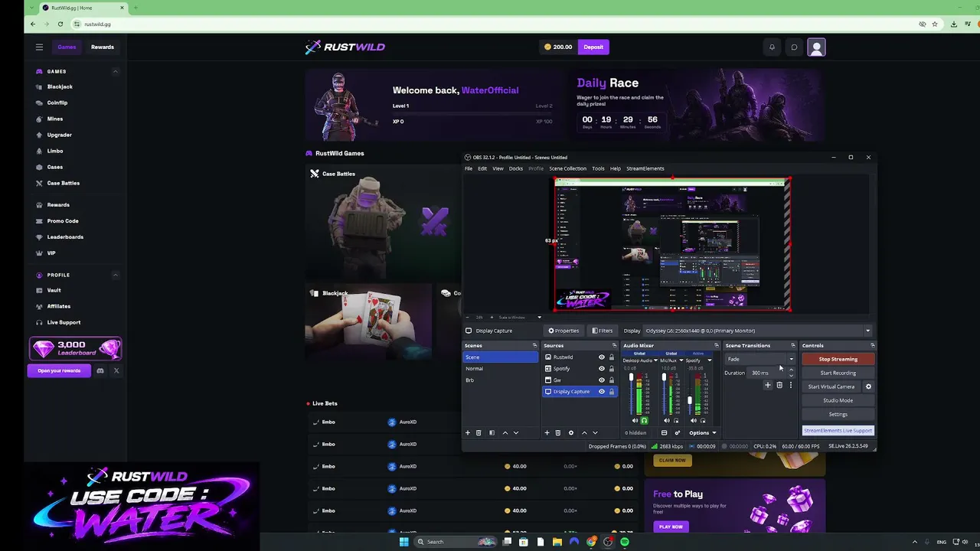Select Mines in the games list
Screen dimensions: 980x551
tap(55, 119)
